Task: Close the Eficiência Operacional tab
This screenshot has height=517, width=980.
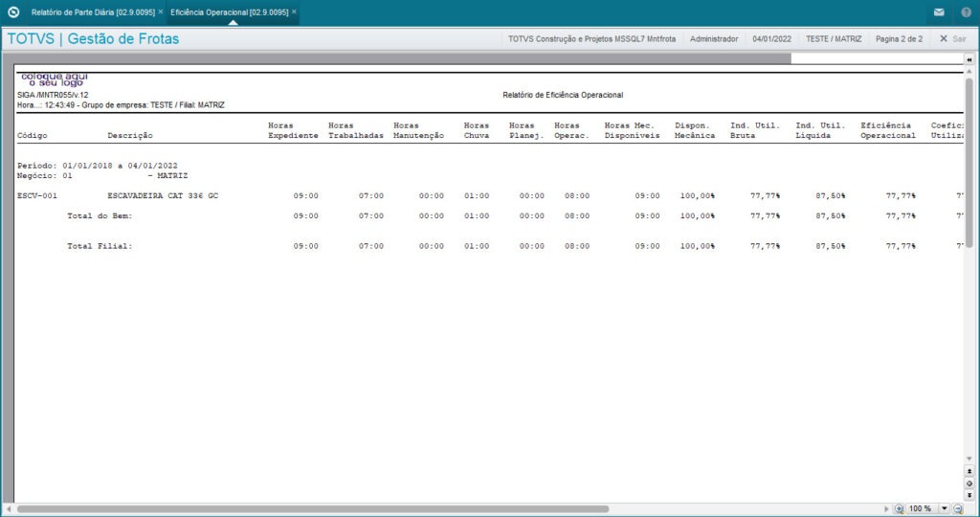Action: (295, 11)
